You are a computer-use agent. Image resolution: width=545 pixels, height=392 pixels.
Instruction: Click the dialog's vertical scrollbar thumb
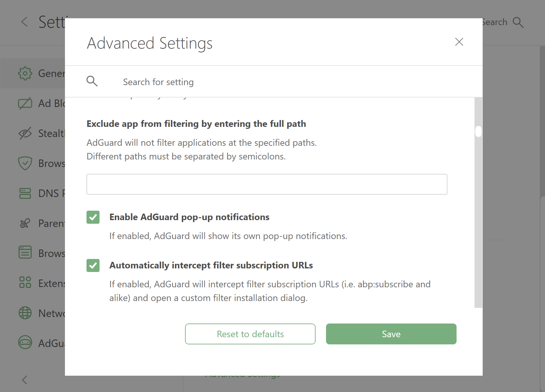click(x=478, y=131)
